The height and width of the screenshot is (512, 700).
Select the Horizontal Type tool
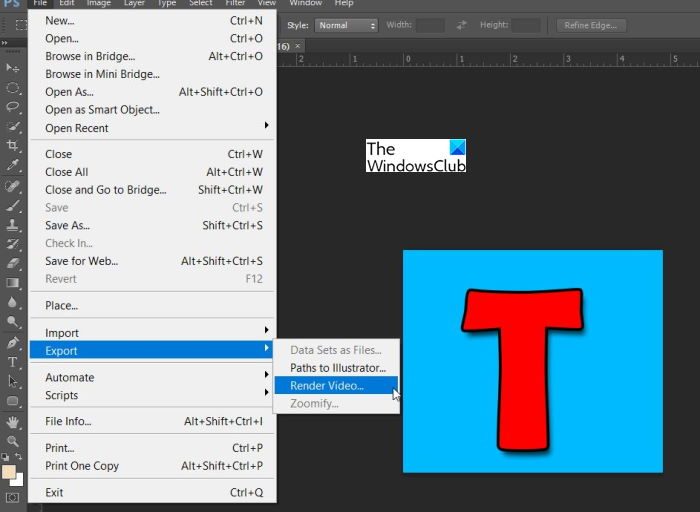tap(12, 362)
